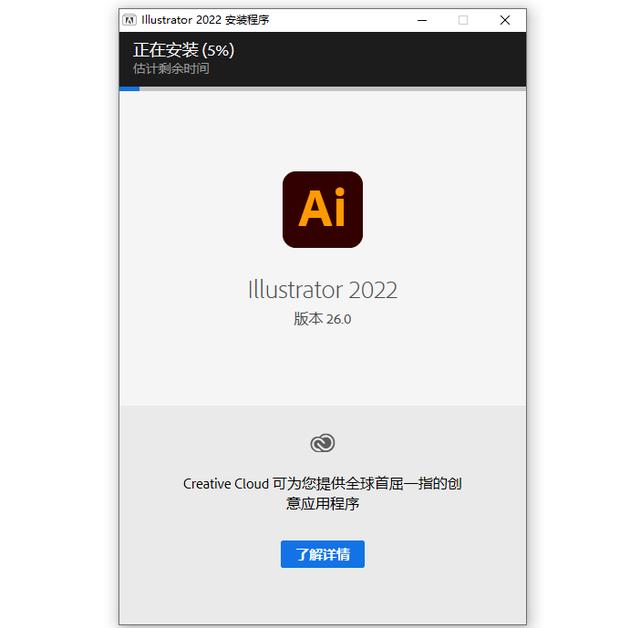This screenshot has width=640, height=628.
Task: Select the (5%) percentage indicator
Action: tap(218, 50)
